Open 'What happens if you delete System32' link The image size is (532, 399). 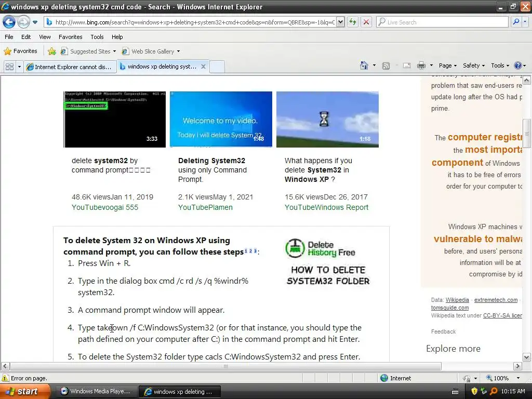[318, 170]
